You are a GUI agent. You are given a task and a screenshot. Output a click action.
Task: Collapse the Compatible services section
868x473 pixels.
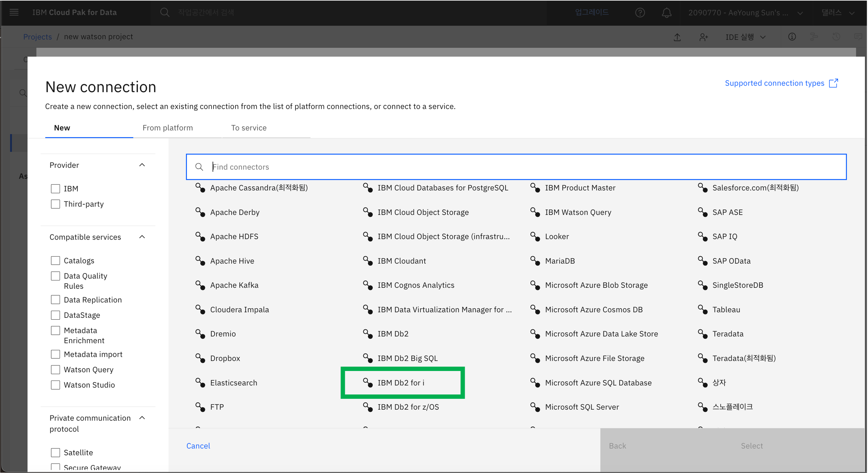(x=142, y=237)
